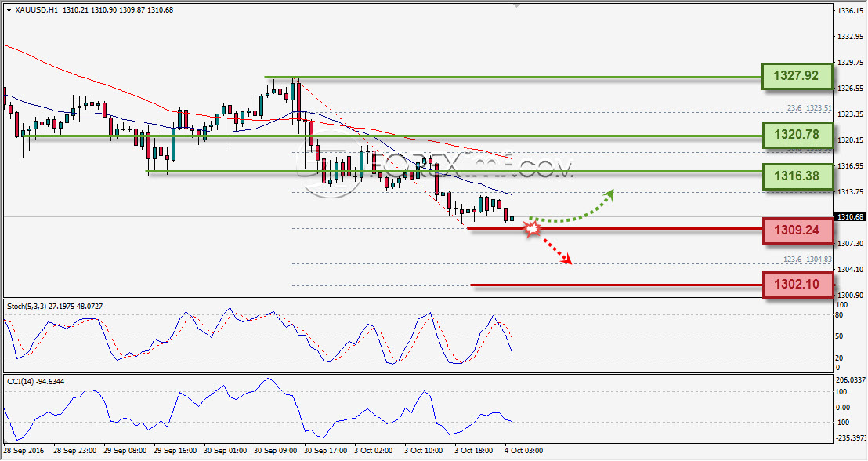This screenshot has height=461, width=868.
Task: Select the green horizontal line at 1316.38
Action: point(454,171)
